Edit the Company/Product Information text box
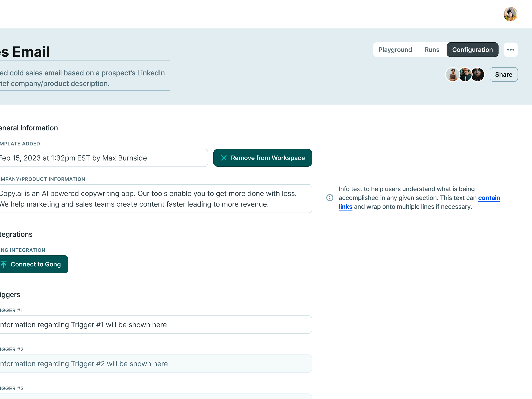The width and height of the screenshot is (532, 399). point(156,199)
